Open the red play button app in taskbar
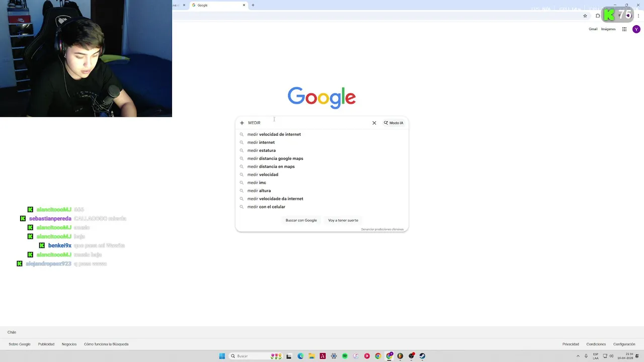Image resolution: width=644 pixels, height=362 pixels. point(367,356)
